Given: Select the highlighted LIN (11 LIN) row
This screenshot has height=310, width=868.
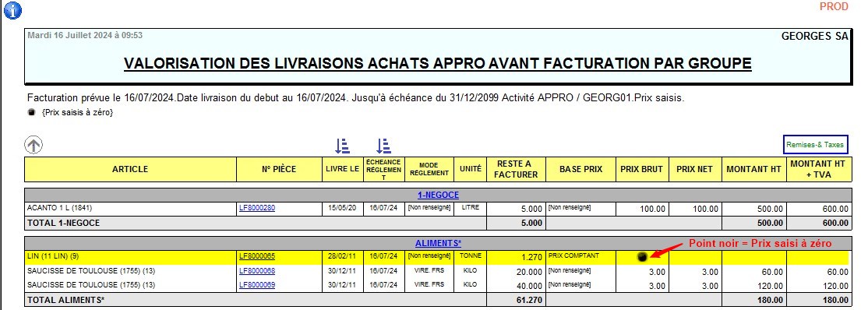Looking at the screenshot, I should tap(436, 257).
